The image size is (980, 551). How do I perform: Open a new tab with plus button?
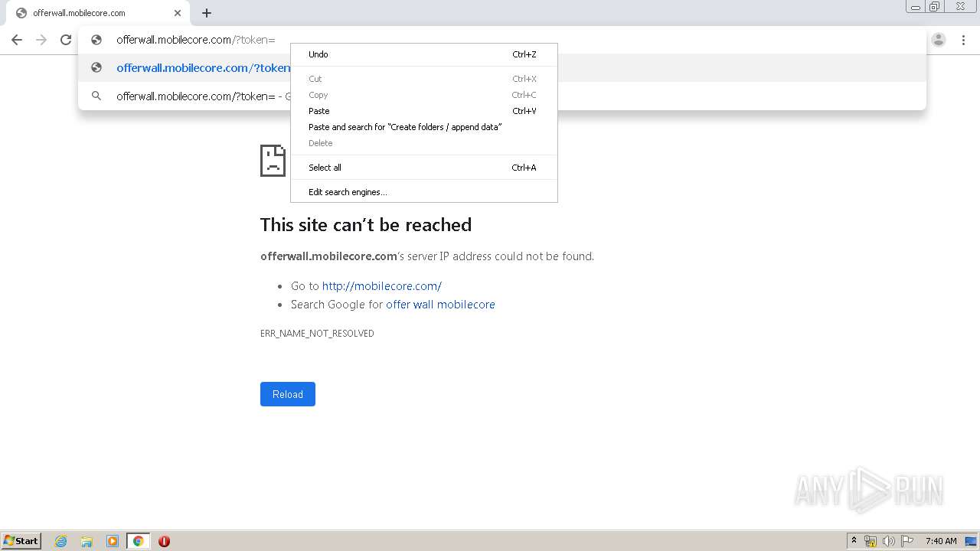click(x=207, y=13)
